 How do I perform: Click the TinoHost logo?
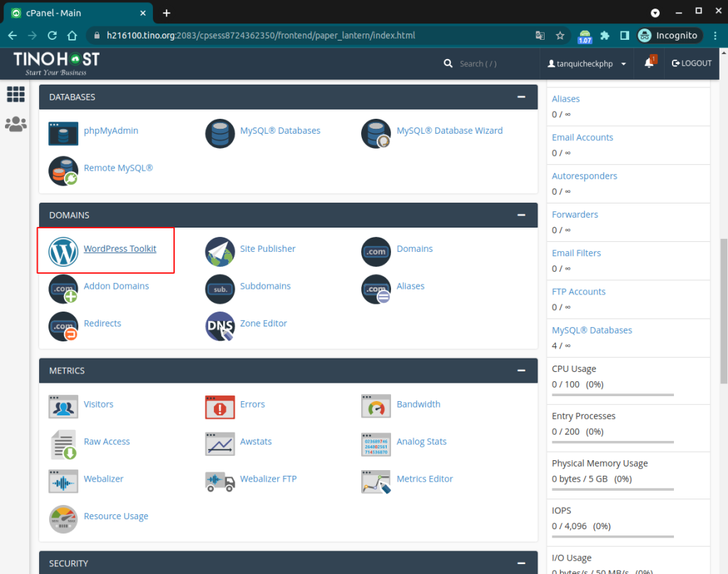pos(56,63)
